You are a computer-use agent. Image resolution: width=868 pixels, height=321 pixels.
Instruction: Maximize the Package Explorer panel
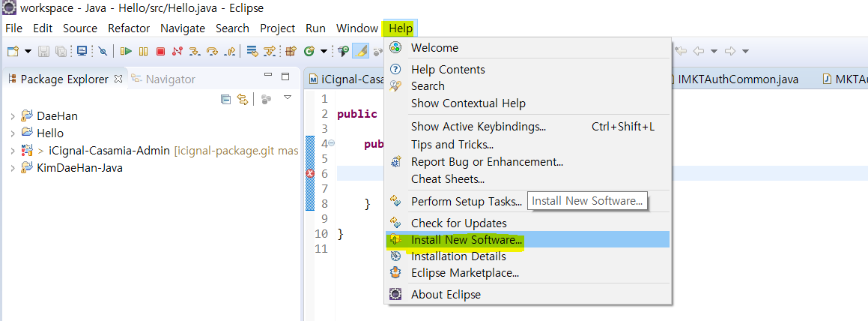pyautogui.click(x=285, y=76)
